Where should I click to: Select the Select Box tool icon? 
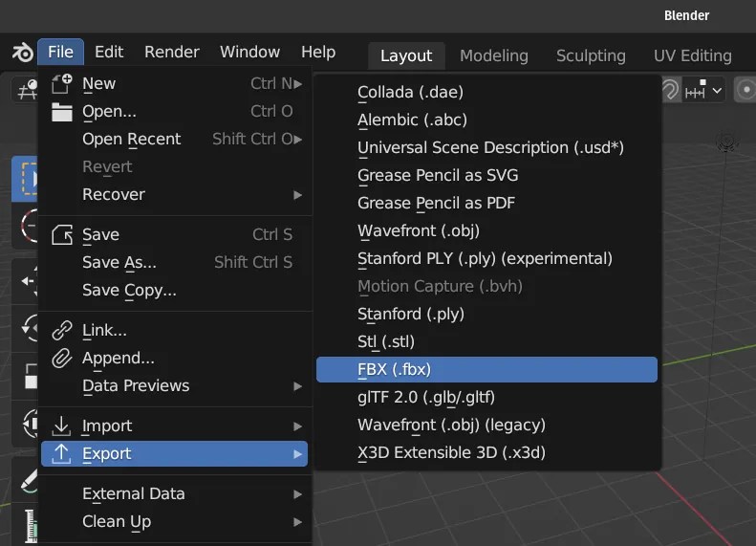click(x=25, y=179)
